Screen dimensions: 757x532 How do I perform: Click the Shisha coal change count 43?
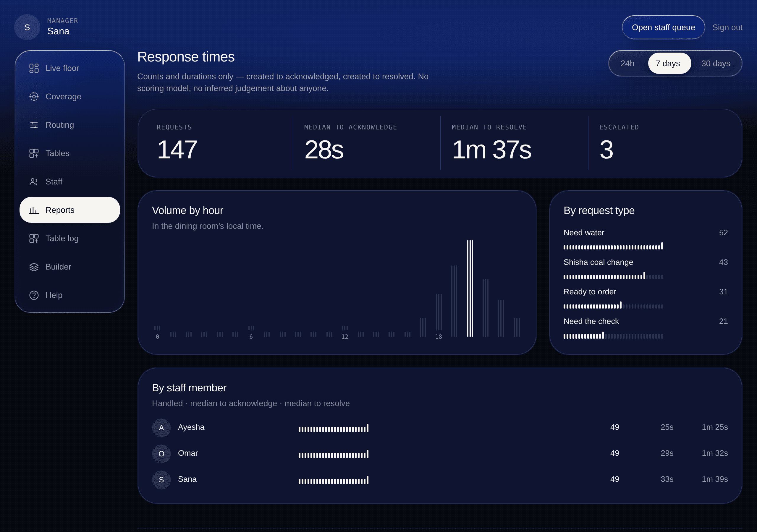coord(723,262)
